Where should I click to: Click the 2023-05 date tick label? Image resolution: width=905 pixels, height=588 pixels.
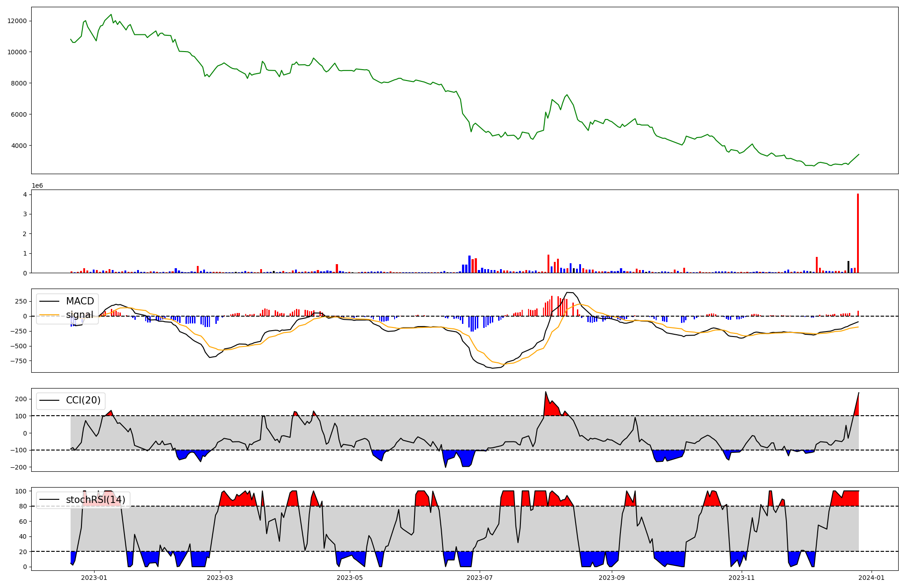(x=350, y=578)
